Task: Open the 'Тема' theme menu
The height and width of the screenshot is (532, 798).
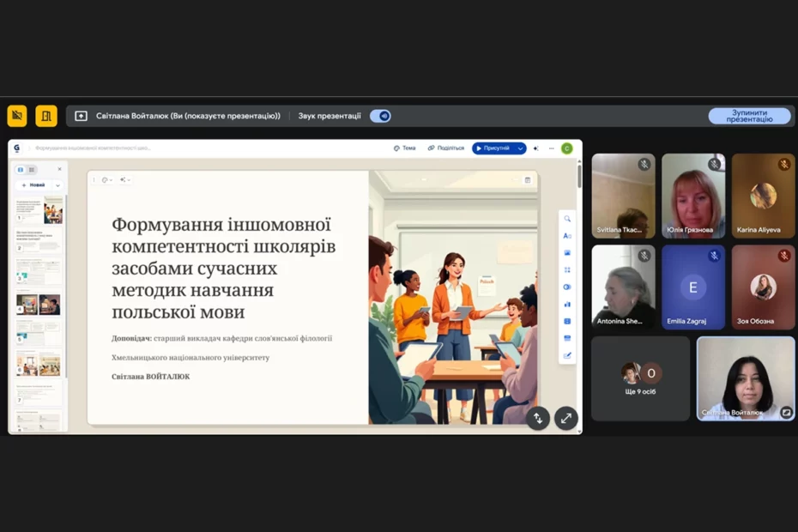Action: [404, 148]
